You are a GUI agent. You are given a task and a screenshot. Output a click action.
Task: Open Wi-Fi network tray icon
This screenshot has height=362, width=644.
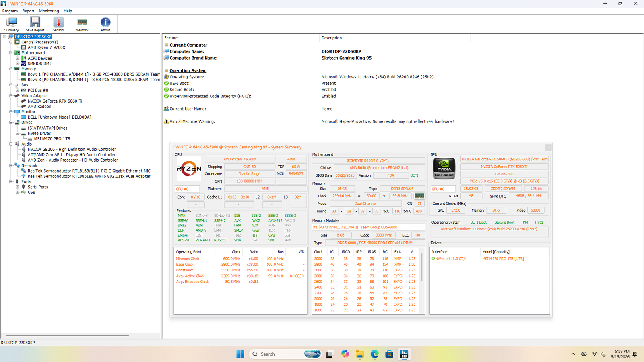[594, 354]
